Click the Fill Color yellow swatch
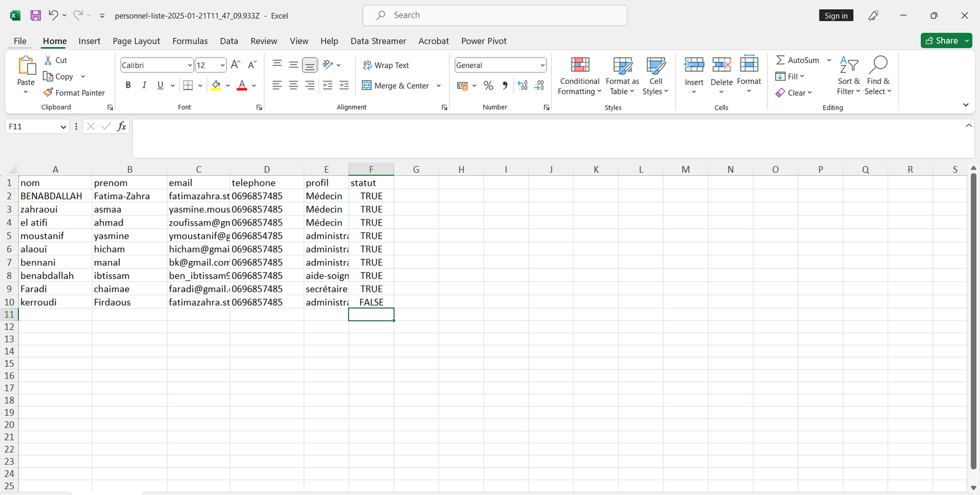The width and height of the screenshot is (980, 495). click(x=216, y=85)
